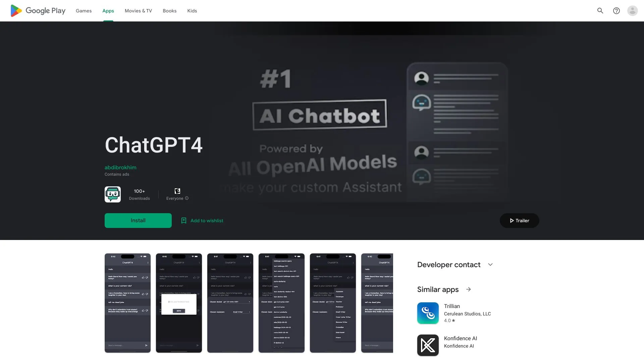This screenshot has height=362, width=644.
Task: Open the Similar apps arrow
Action: (x=469, y=289)
